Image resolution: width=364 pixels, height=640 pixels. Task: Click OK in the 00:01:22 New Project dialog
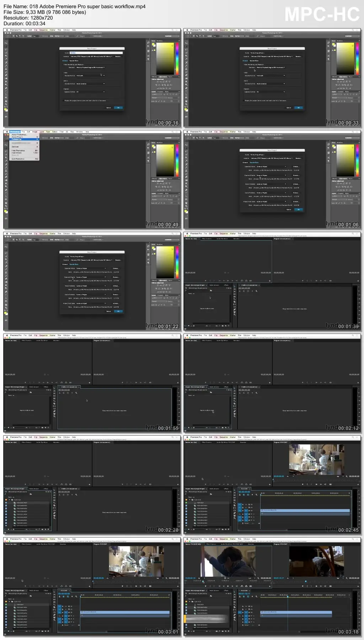point(118,311)
